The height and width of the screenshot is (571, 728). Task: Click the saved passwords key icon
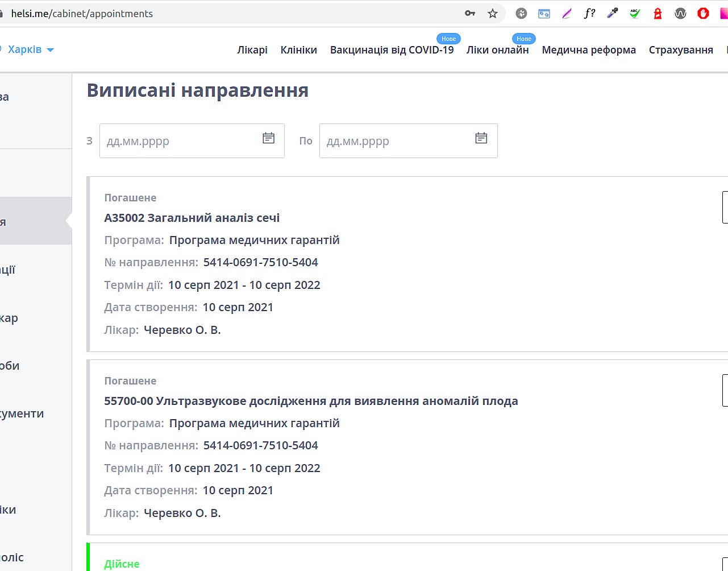(470, 14)
